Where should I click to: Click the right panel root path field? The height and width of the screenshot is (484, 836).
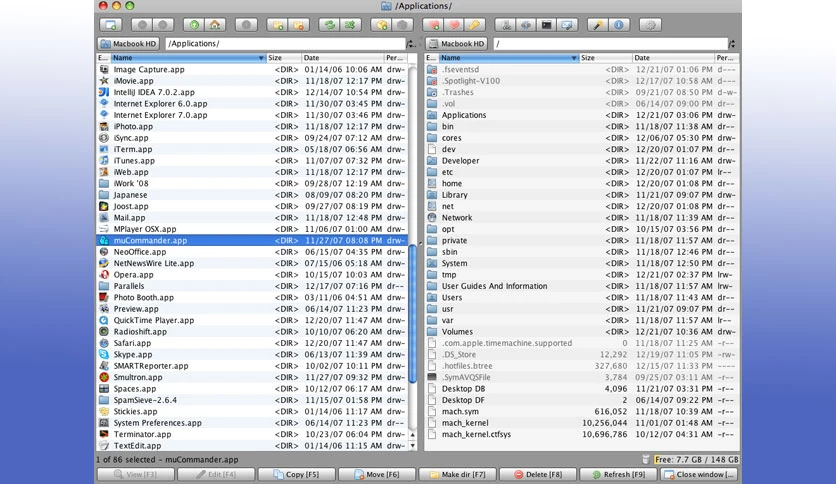pos(610,44)
